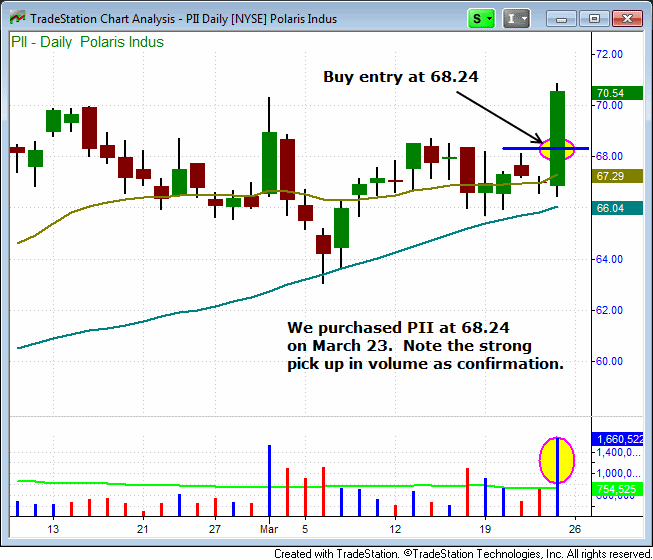The width and height of the screenshot is (653, 560).
Task: Click the yellow highlighted volume ellipse
Action: [x=557, y=460]
